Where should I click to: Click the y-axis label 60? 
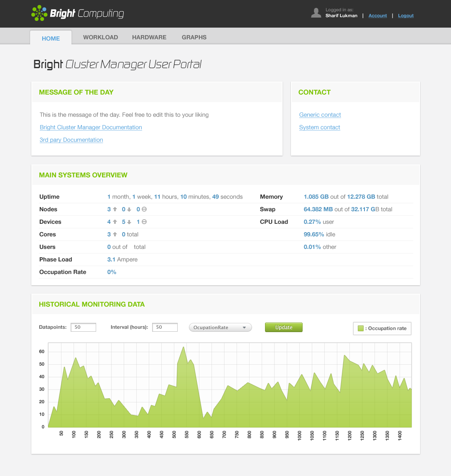42,351
